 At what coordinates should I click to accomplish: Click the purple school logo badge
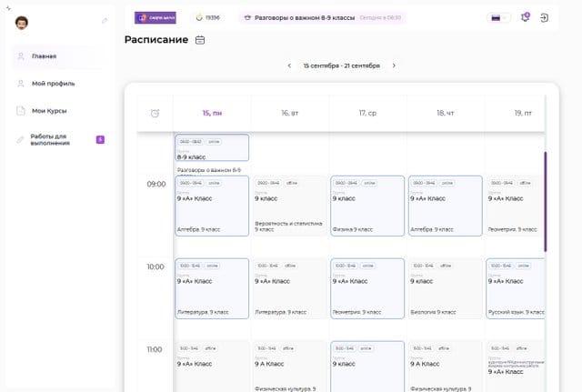[156, 17]
